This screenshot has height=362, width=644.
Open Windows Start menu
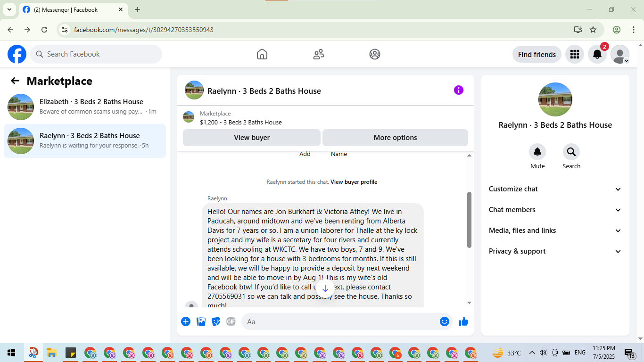11,353
